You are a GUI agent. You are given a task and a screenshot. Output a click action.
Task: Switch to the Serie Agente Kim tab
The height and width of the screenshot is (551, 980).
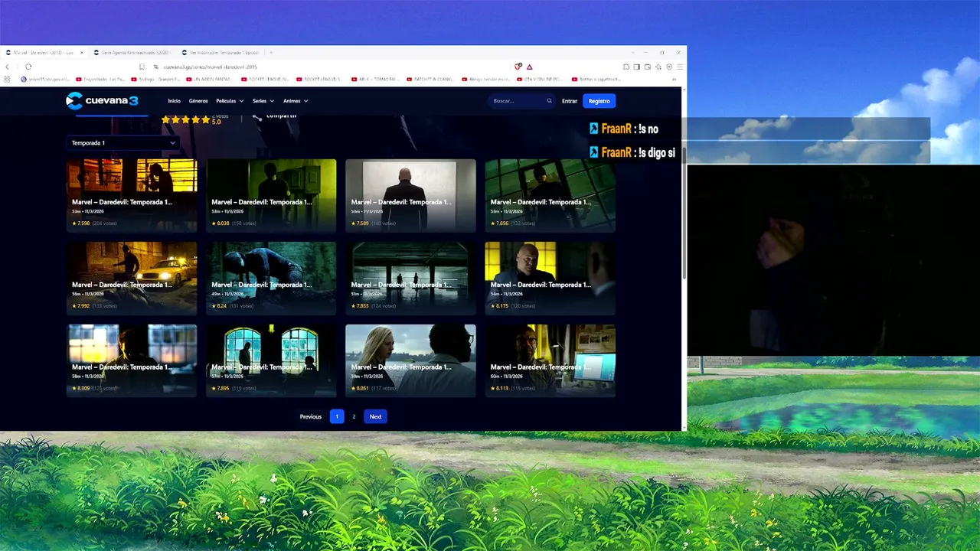(x=134, y=53)
